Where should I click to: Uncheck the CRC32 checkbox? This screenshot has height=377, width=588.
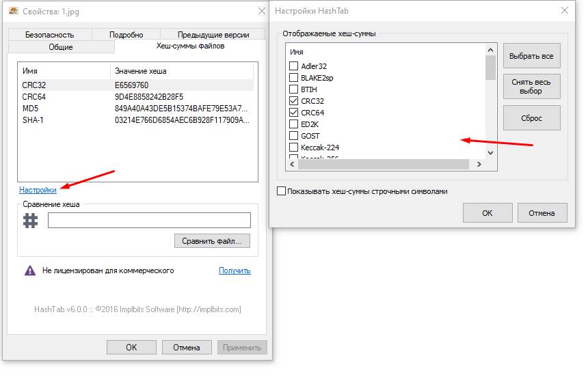pyautogui.click(x=293, y=101)
